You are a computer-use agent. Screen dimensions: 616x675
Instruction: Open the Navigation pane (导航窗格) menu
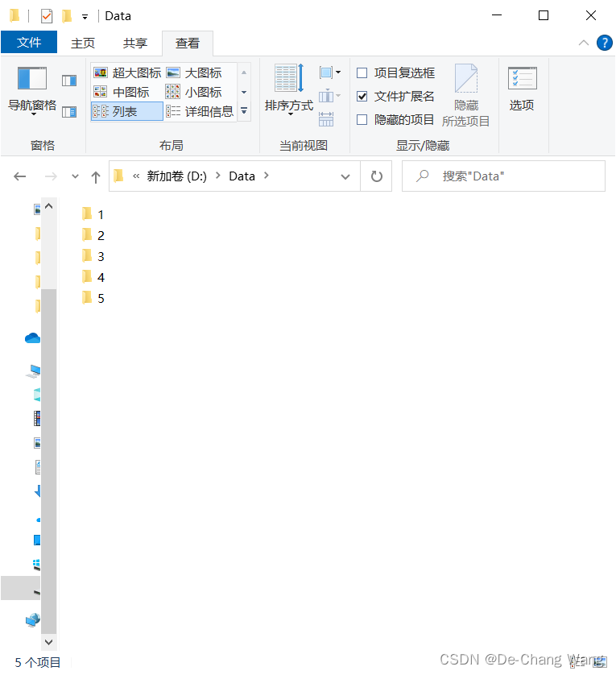tap(32, 91)
